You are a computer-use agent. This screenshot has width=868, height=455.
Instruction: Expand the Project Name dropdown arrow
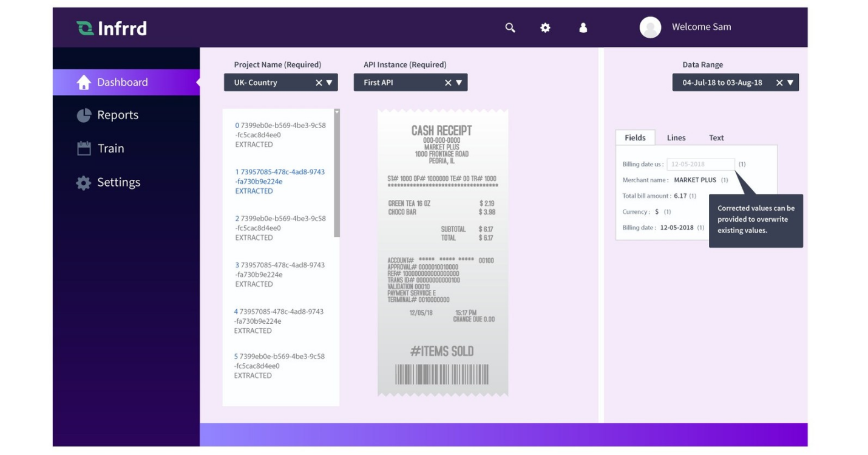pyautogui.click(x=330, y=83)
